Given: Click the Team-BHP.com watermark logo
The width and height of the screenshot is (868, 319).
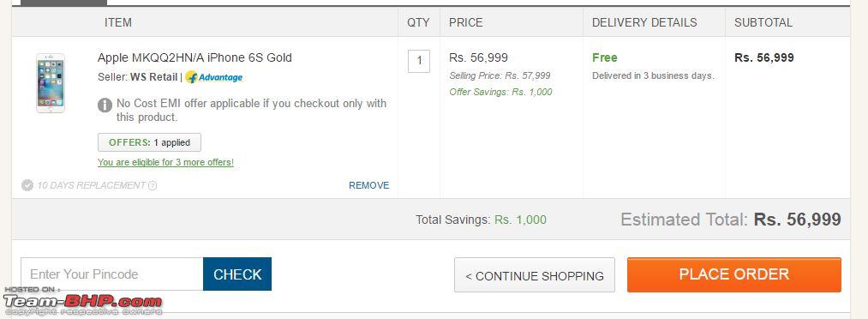Looking at the screenshot, I should coord(83,302).
